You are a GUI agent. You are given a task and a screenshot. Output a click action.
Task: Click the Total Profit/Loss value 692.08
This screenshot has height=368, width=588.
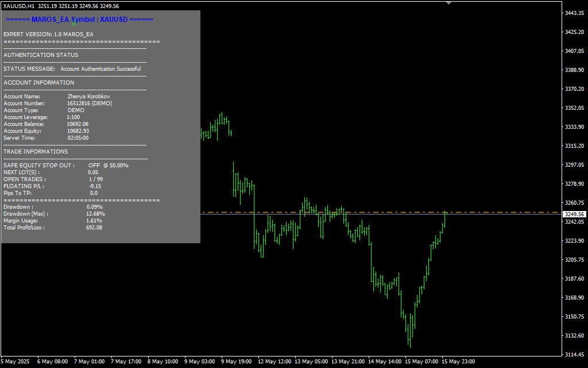(x=94, y=228)
